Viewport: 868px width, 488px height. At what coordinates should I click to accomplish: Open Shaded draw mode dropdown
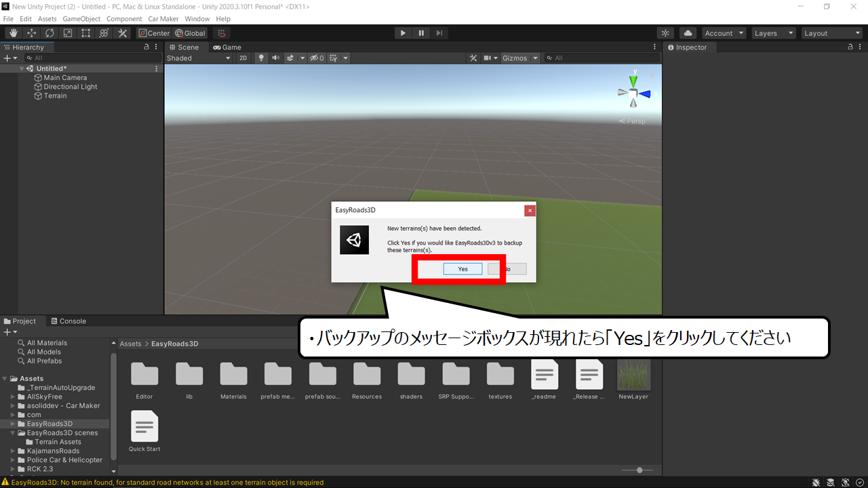pos(199,58)
